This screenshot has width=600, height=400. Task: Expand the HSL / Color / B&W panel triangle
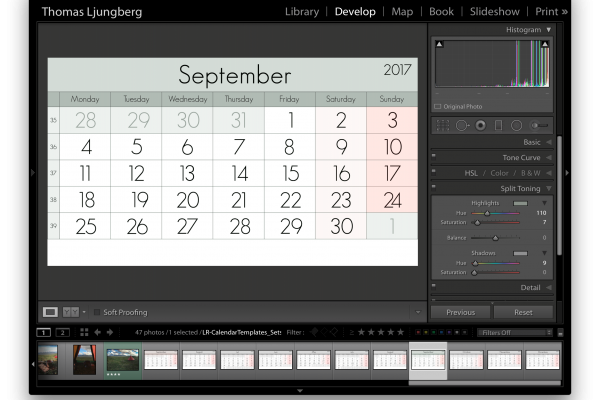point(549,173)
